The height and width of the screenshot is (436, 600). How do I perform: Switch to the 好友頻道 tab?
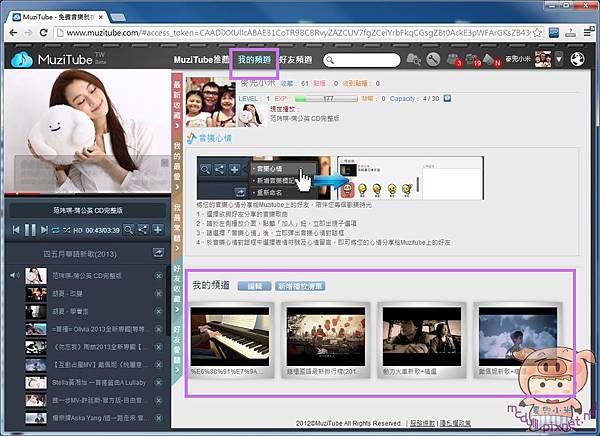(295, 60)
